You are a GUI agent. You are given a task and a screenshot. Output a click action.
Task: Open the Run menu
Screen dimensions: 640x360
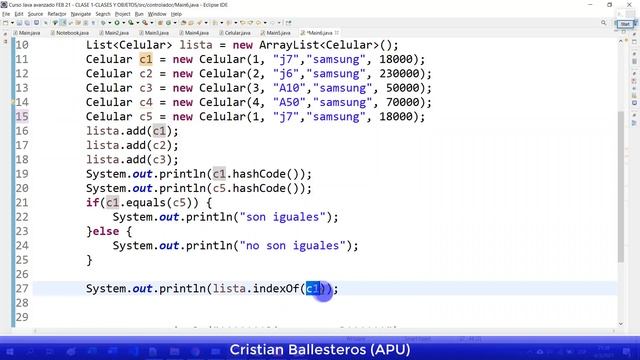coord(139,14)
